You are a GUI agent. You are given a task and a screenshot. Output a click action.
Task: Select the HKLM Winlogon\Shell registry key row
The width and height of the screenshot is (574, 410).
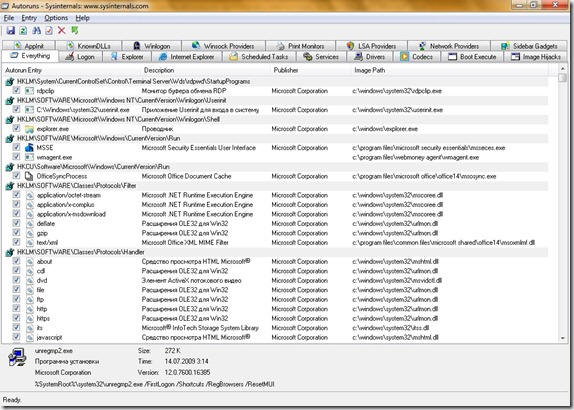[276, 119]
